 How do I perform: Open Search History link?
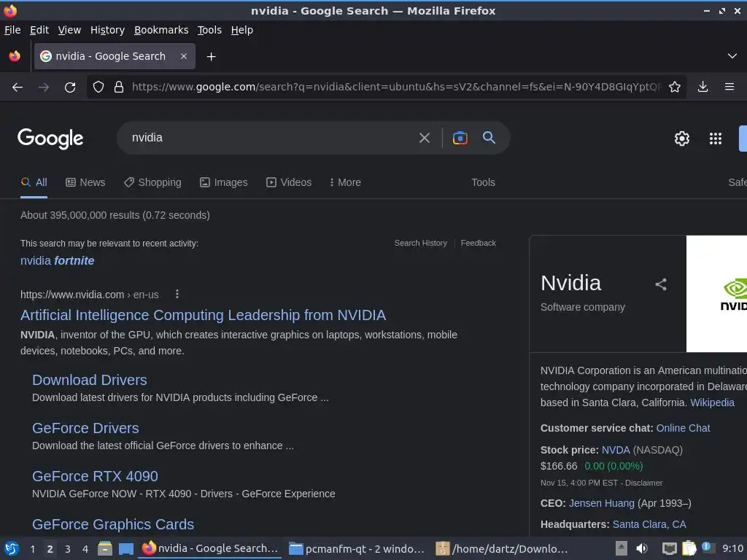pyautogui.click(x=421, y=243)
